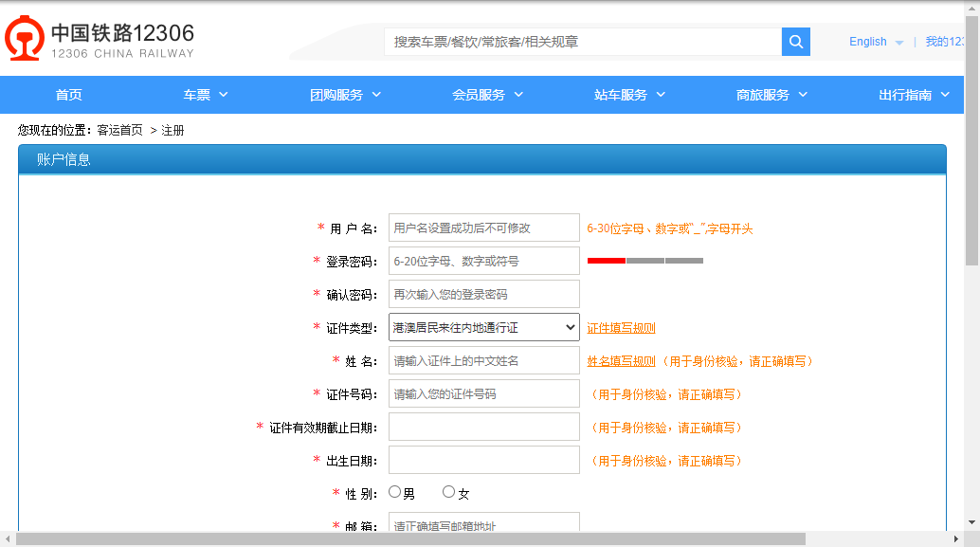Select the 男 gender radio button
The width and height of the screenshot is (980, 547).
tap(394, 490)
